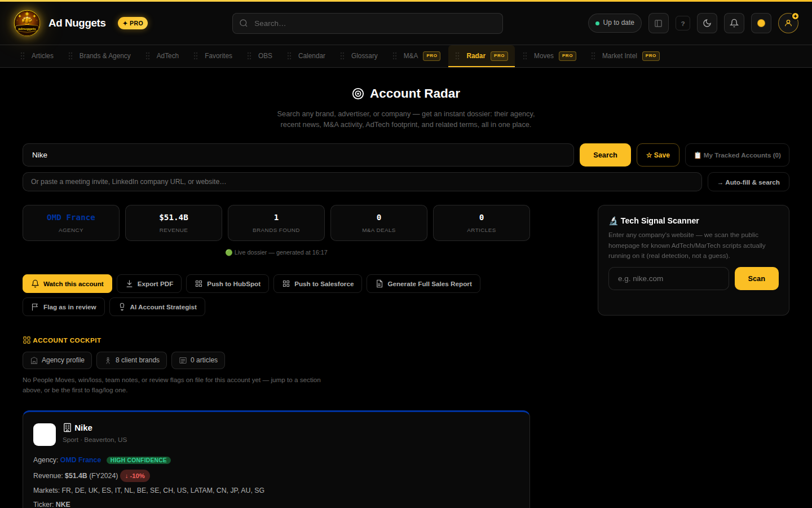The height and width of the screenshot is (508, 812).
Task: Open the Calendar tab
Action: point(312,56)
